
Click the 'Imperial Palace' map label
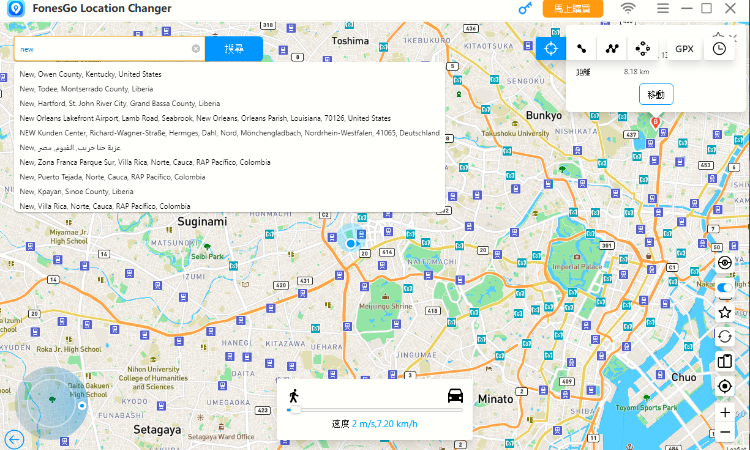pyautogui.click(x=577, y=266)
